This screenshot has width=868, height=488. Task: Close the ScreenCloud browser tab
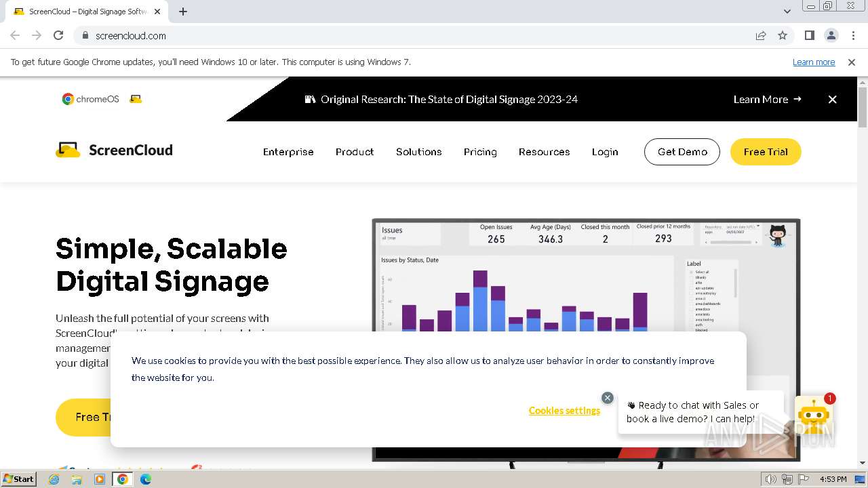tap(157, 12)
